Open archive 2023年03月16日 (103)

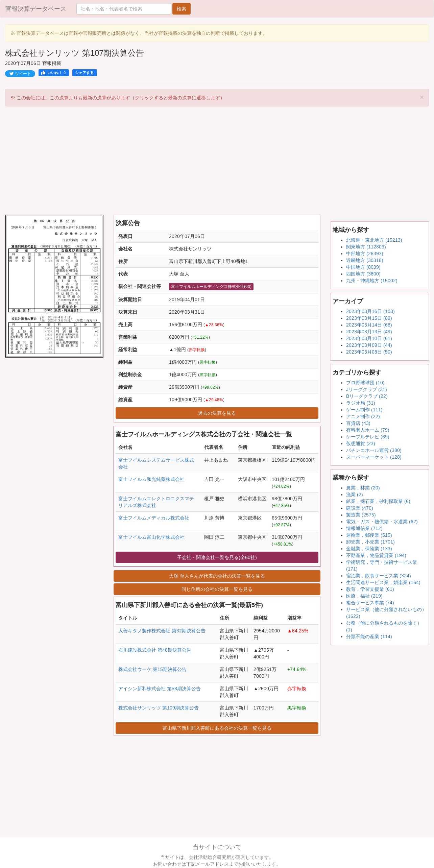tap(370, 311)
